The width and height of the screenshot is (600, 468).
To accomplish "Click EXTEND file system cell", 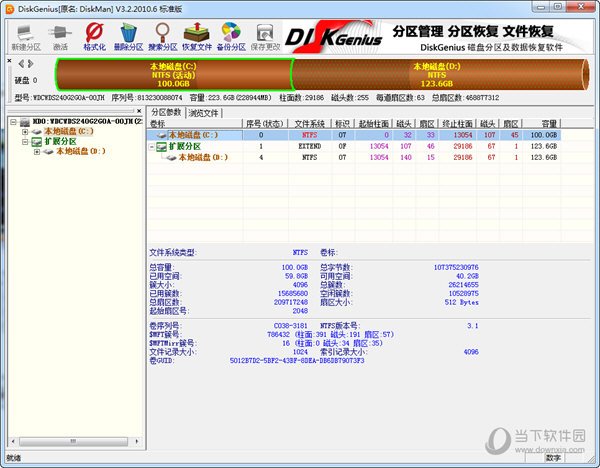I will click(310, 146).
